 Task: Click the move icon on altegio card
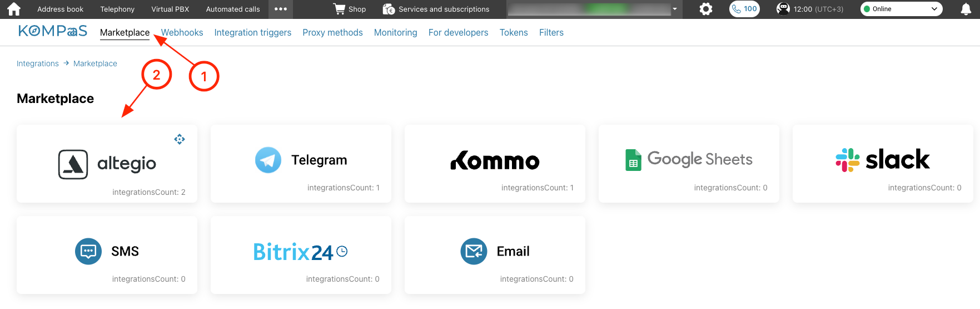coord(180,139)
